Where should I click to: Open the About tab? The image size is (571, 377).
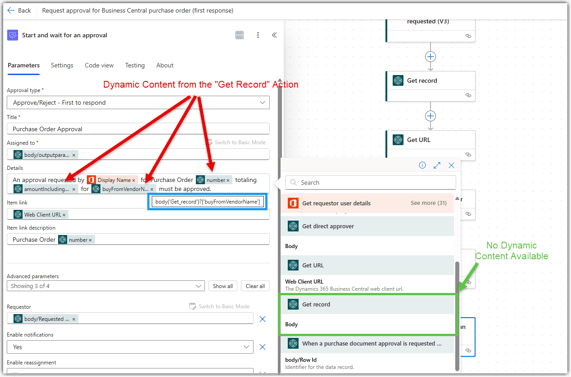(165, 66)
